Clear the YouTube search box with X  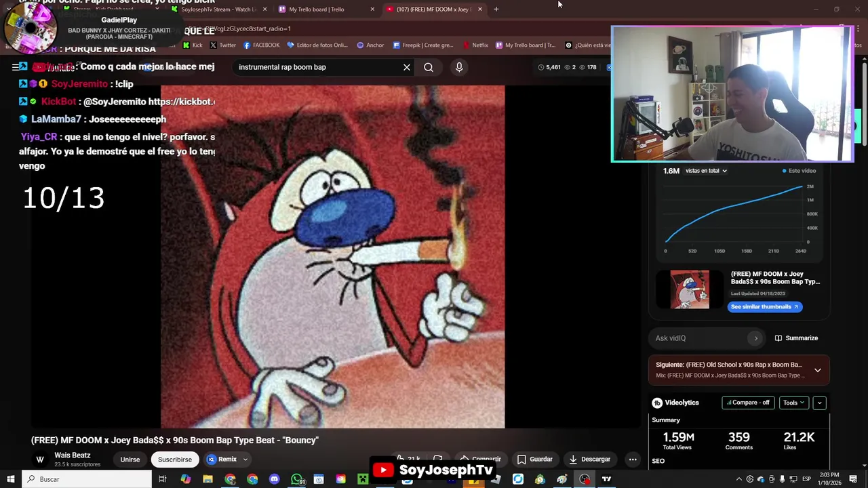point(407,67)
